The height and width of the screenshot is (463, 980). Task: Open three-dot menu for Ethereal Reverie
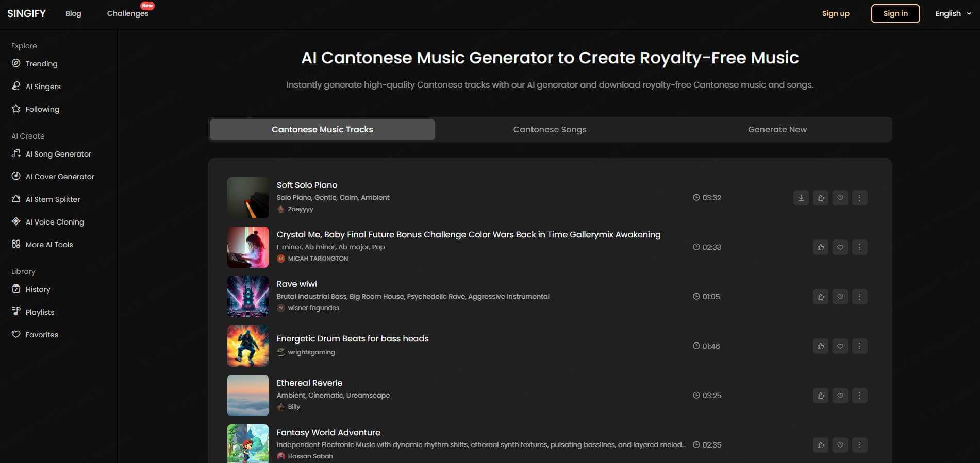(859, 396)
